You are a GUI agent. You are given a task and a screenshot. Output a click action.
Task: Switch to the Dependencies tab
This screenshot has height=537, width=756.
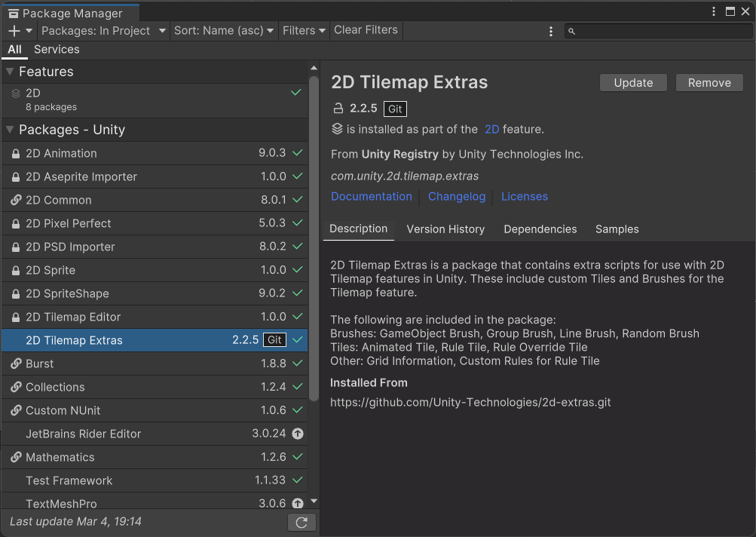tap(540, 229)
